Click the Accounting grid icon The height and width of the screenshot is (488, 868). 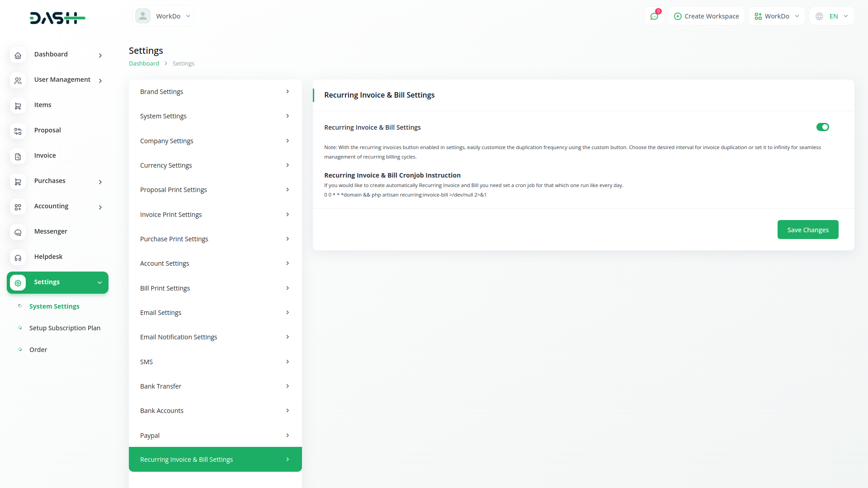coord(18,207)
